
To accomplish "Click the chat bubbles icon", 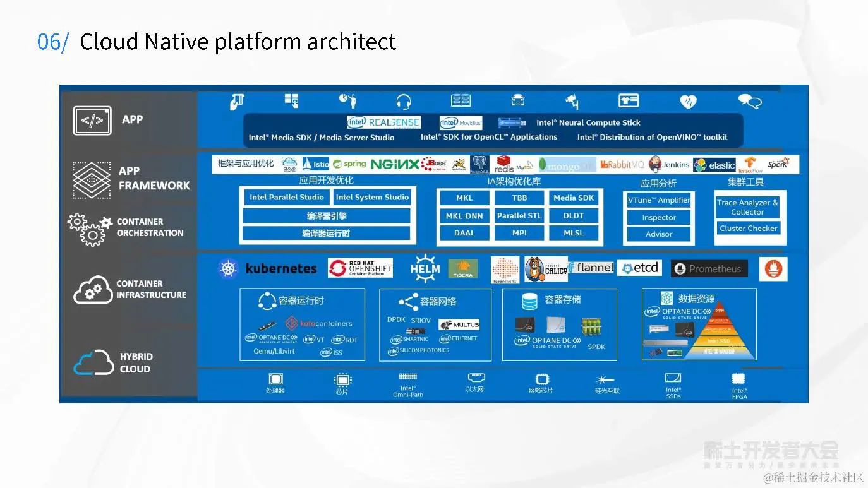I will pyautogui.click(x=750, y=101).
